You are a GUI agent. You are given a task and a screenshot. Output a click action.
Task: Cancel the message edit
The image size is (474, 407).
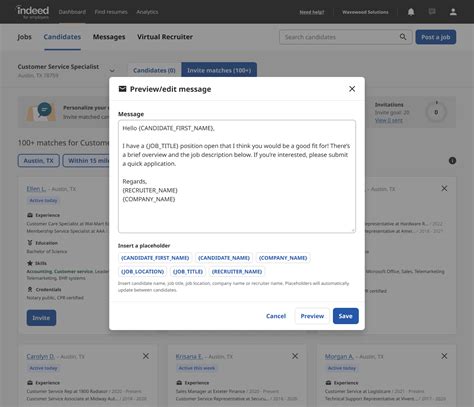pos(276,316)
